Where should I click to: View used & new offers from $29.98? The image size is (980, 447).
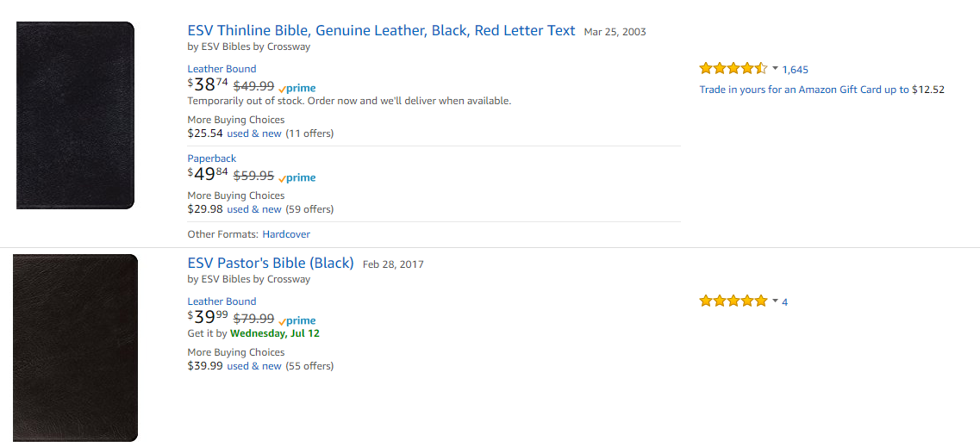[254, 209]
